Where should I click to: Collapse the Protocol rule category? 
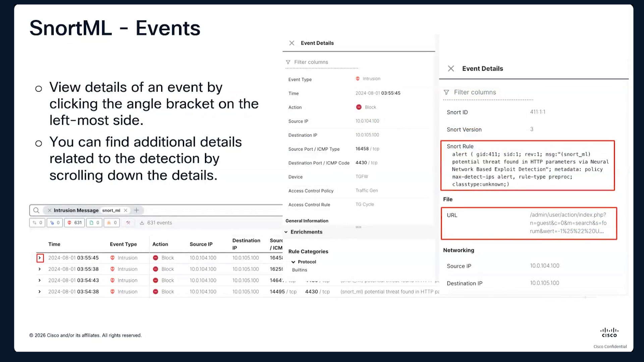click(293, 262)
